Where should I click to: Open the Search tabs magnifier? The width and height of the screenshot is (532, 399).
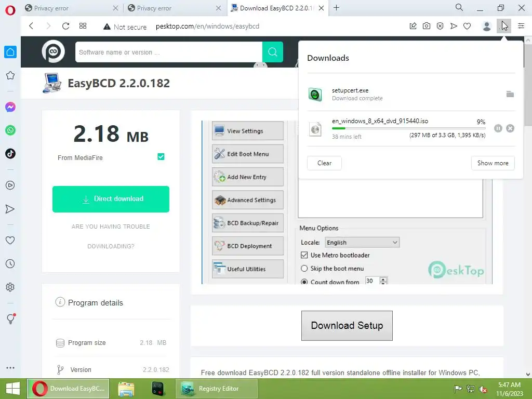[459, 7]
